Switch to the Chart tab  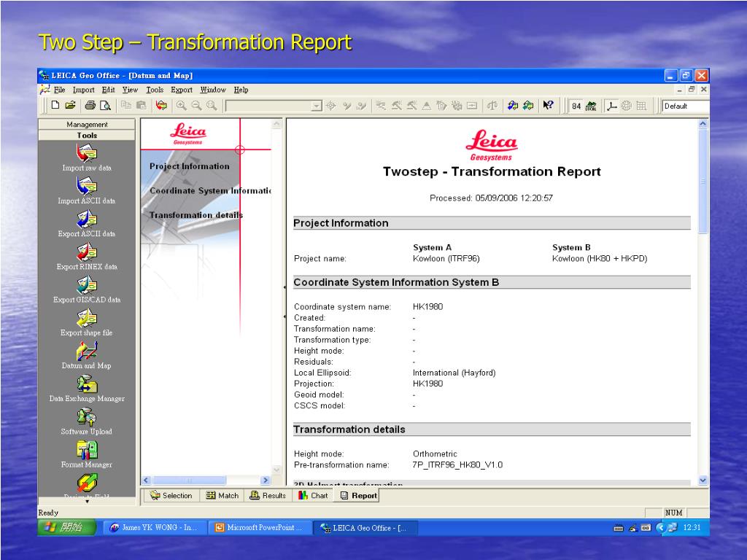[x=313, y=495]
